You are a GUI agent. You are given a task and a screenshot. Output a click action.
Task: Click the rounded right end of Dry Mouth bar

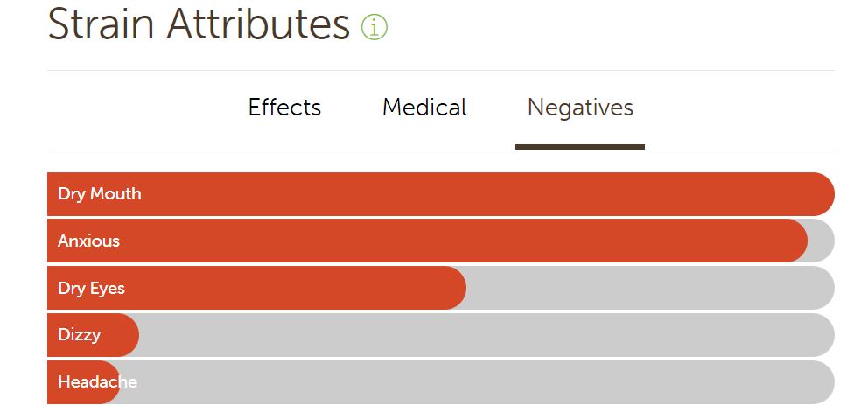(821, 194)
